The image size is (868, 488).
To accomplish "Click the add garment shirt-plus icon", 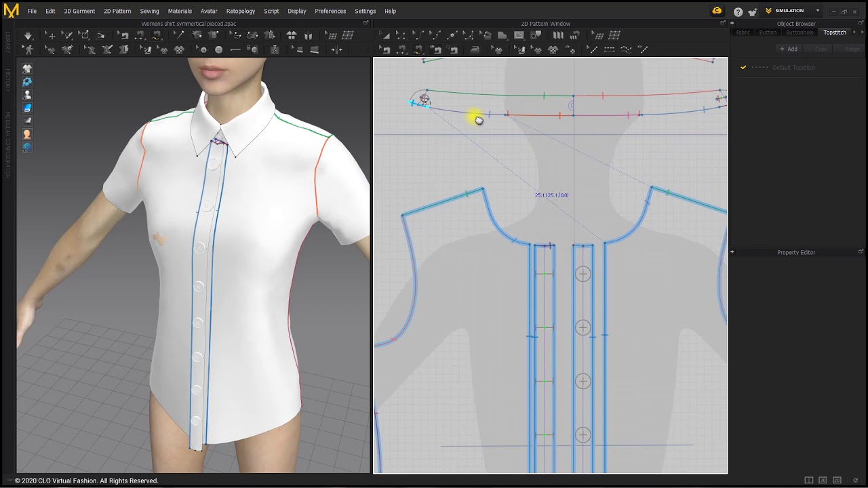I will 752,12.
